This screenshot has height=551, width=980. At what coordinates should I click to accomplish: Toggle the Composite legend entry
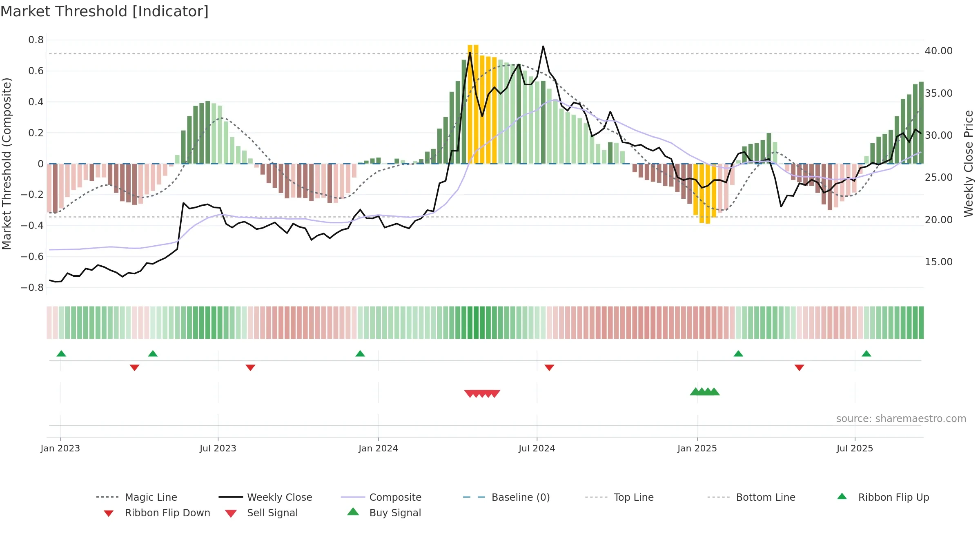pos(381,497)
